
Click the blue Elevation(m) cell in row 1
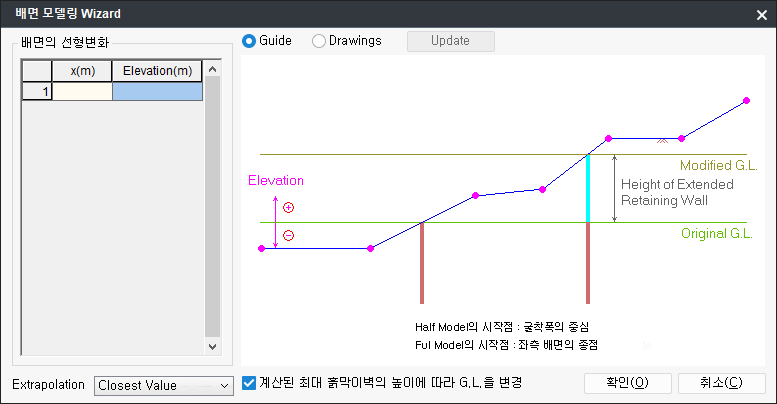(157, 92)
